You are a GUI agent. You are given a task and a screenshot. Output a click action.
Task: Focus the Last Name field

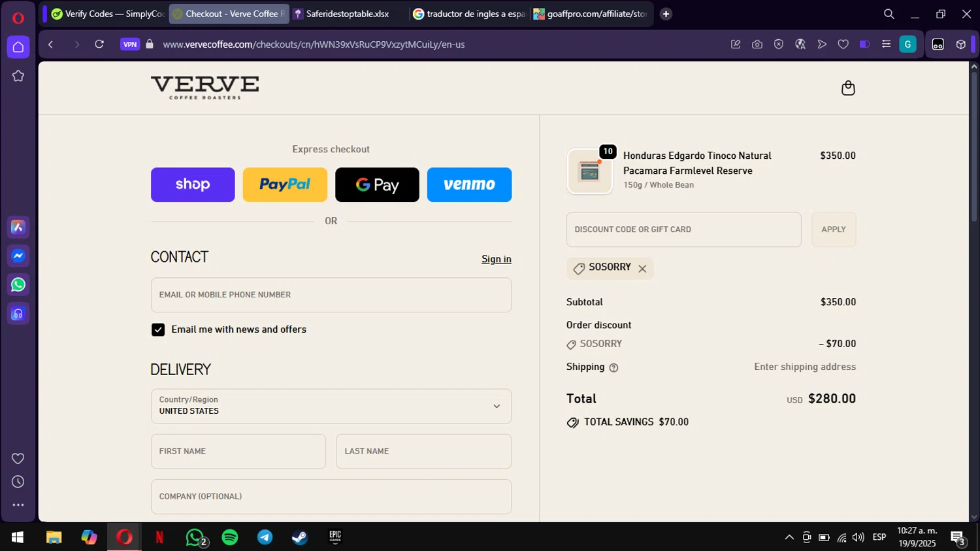pyautogui.click(x=424, y=451)
